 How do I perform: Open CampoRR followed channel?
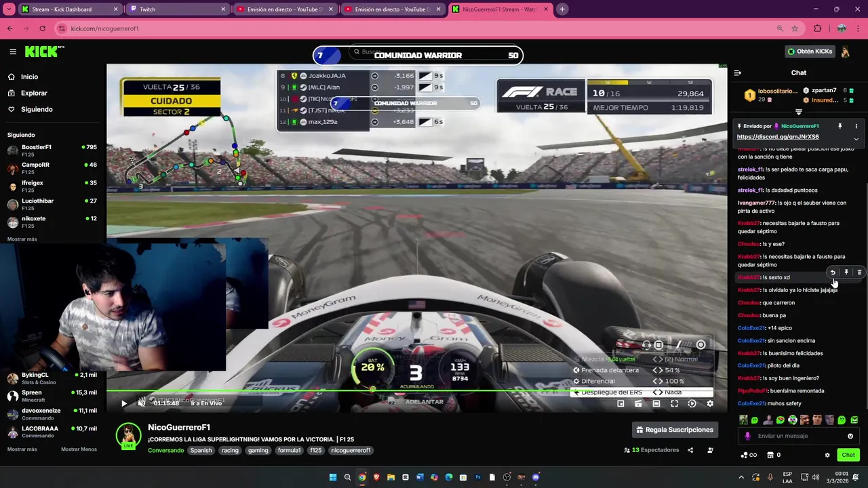53,167
